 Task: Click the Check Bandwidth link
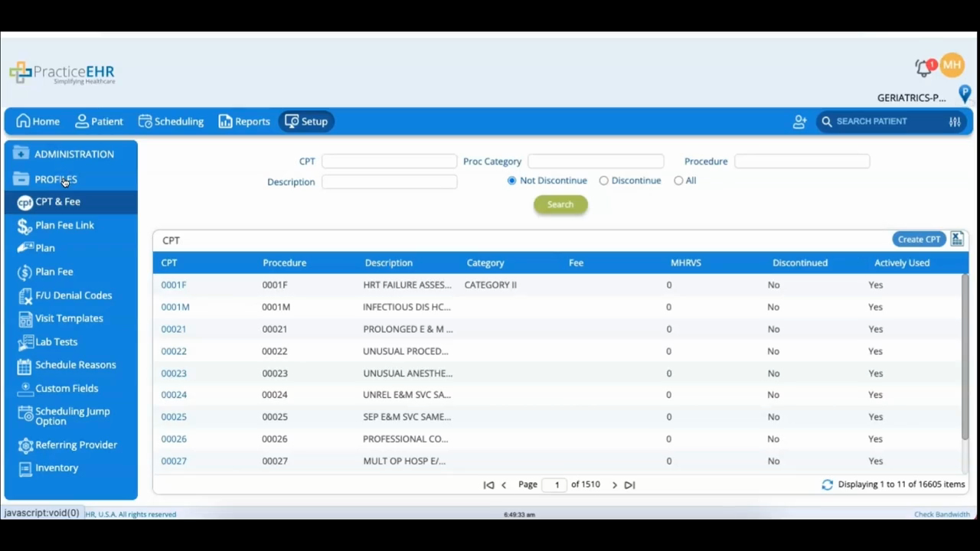coord(942,514)
